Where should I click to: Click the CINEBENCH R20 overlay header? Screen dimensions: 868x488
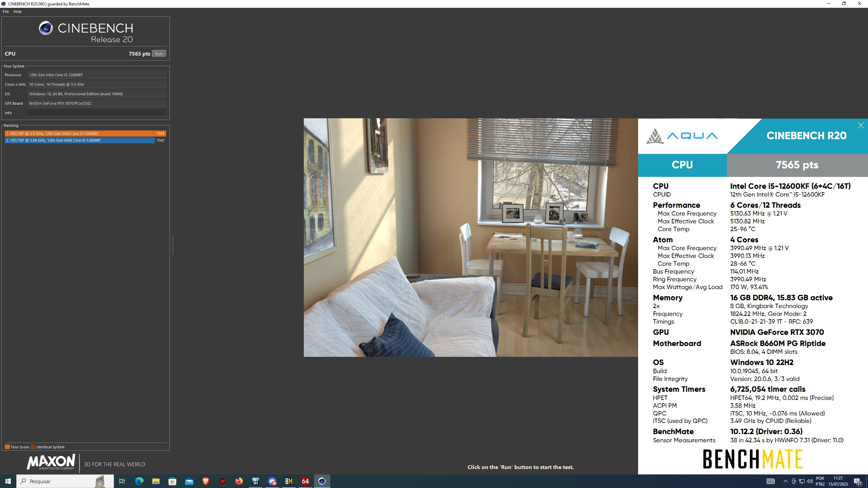coord(807,136)
